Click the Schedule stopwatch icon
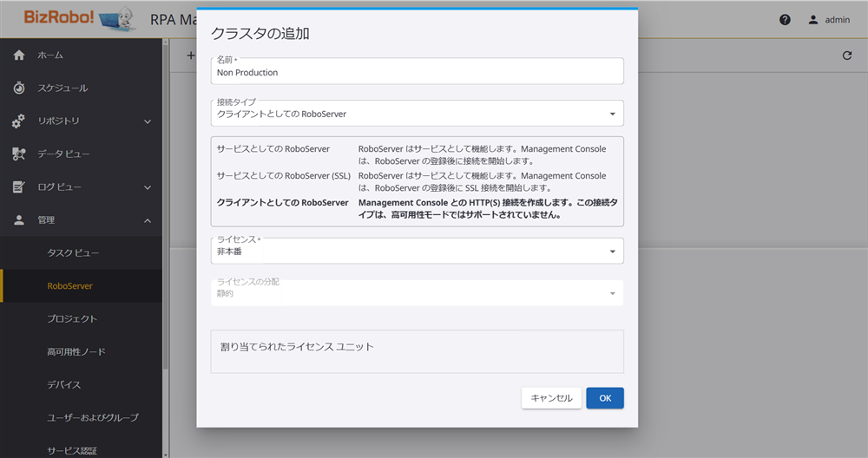The height and width of the screenshot is (458, 868). tap(19, 88)
